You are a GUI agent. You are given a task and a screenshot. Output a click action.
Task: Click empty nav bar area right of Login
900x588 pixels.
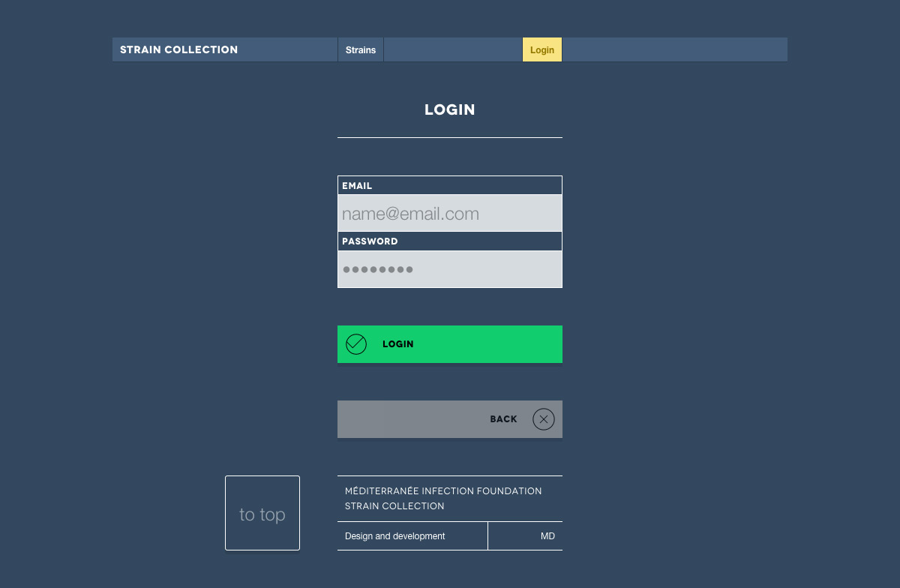click(673, 50)
